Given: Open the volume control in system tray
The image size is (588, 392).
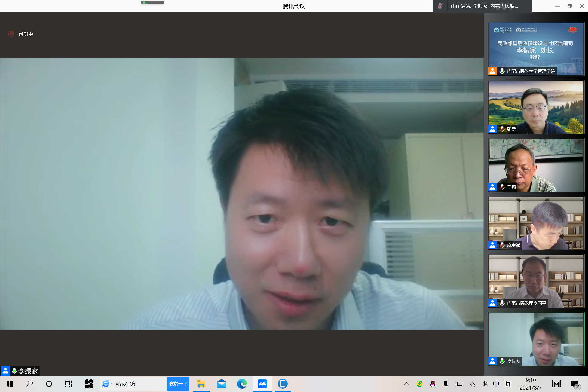Looking at the screenshot, I should pyautogui.click(x=485, y=384).
